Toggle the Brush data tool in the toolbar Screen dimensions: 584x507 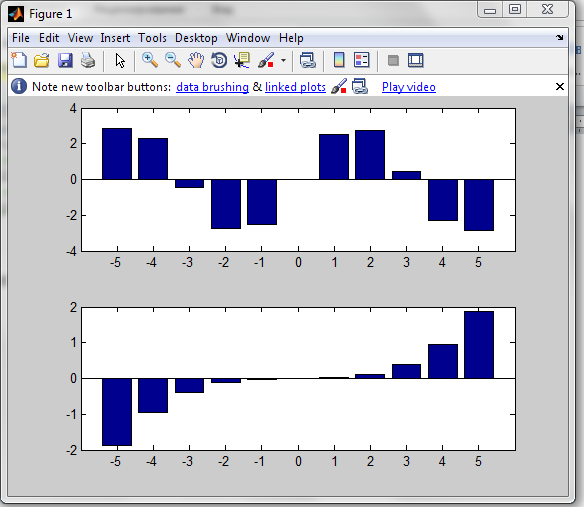tap(266, 60)
